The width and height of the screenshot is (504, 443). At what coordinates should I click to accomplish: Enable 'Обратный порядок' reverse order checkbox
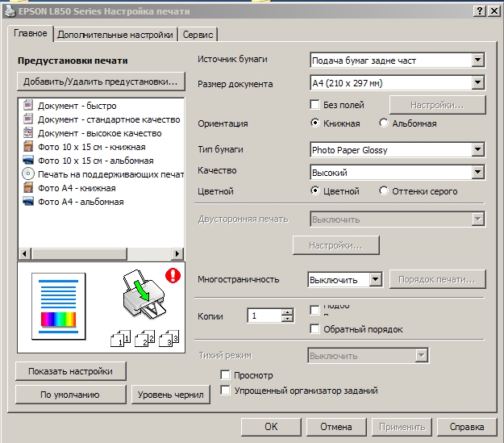[x=315, y=328]
